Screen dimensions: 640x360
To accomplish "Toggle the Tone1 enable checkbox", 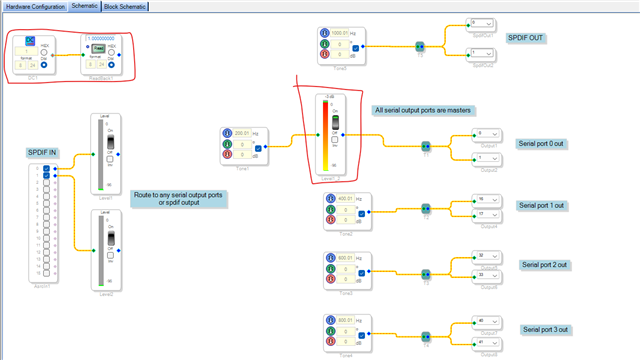I will click(x=258, y=148).
